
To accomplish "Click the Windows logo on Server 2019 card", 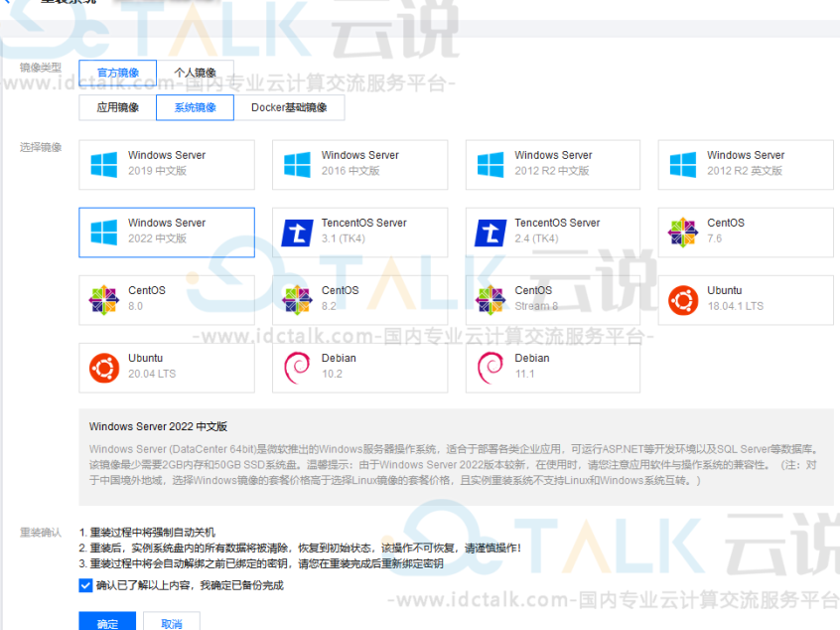I will coord(104,165).
